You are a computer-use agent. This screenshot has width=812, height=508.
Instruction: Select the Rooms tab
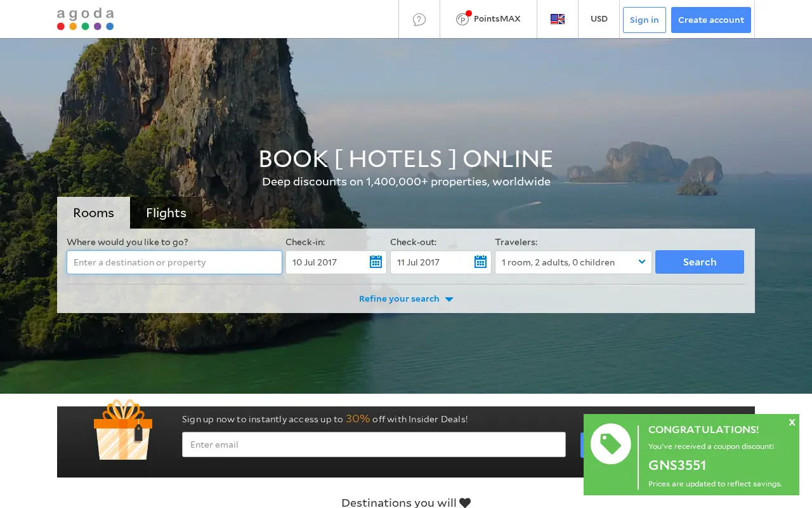(x=93, y=213)
